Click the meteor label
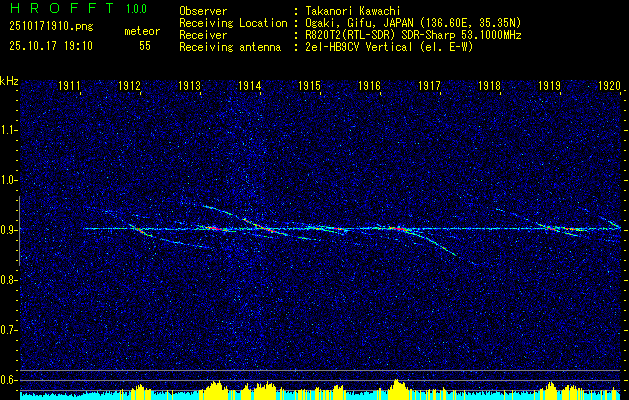The height and width of the screenshot is (400, 629). (142, 31)
